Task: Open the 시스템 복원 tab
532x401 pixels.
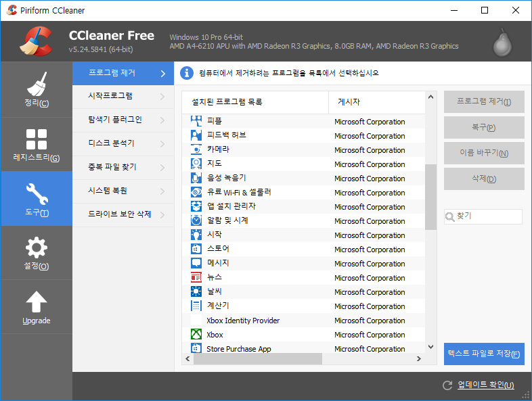Action: click(x=123, y=191)
